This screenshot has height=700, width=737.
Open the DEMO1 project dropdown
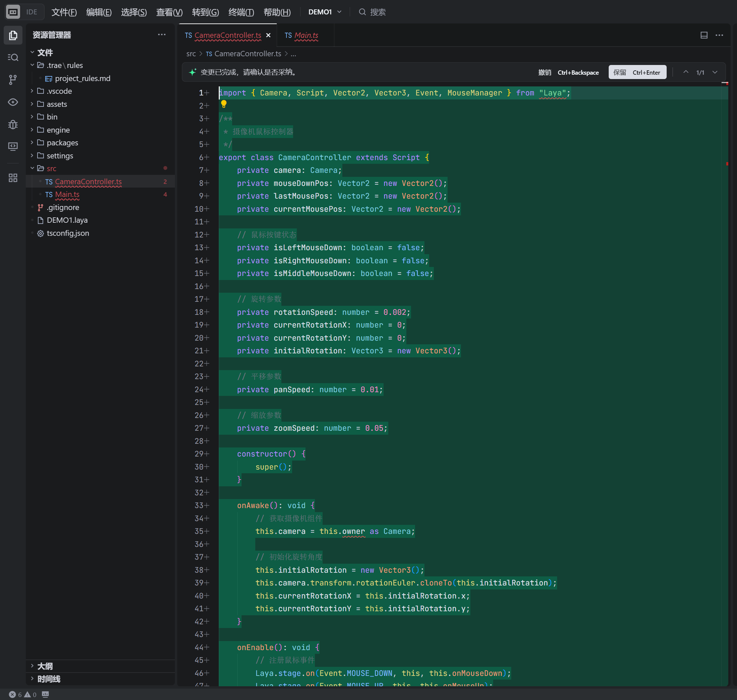pyautogui.click(x=325, y=12)
